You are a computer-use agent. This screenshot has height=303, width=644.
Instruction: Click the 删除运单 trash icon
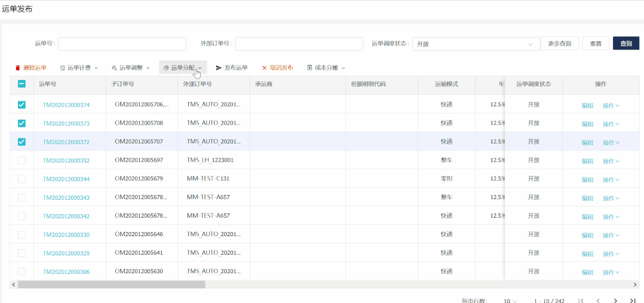pos(18,68)
